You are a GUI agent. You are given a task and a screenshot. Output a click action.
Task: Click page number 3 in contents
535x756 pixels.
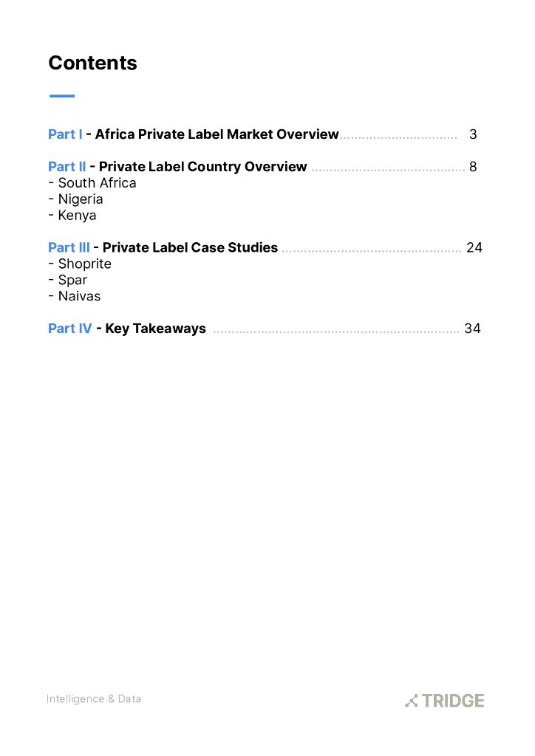(473, 134)
